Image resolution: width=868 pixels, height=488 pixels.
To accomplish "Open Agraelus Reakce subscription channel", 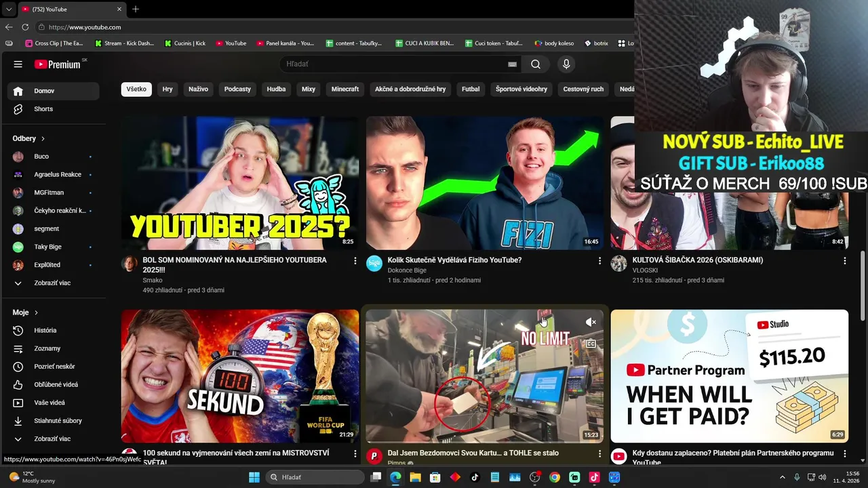I will [x=54, y=175].
